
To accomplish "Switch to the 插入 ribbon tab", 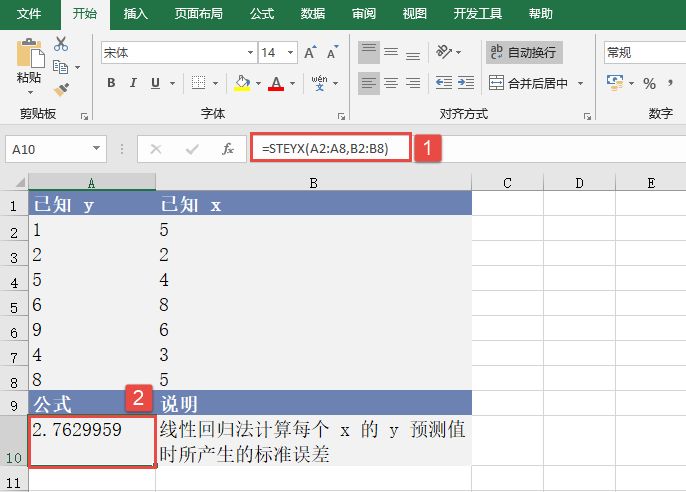I will (x=135, y=14).
